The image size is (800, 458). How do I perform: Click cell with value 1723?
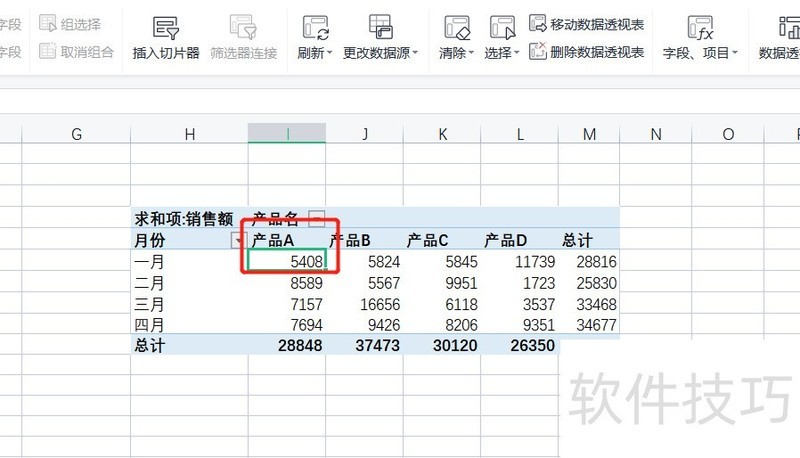coord(519,283)
